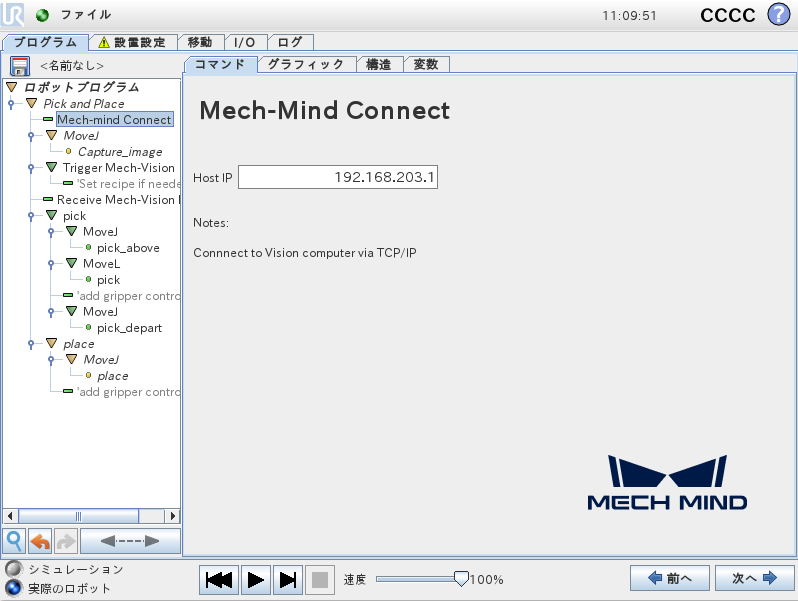The image size is (798, 601).
Task: Select gripper control comment below MoveL
Action: (128, 296)
